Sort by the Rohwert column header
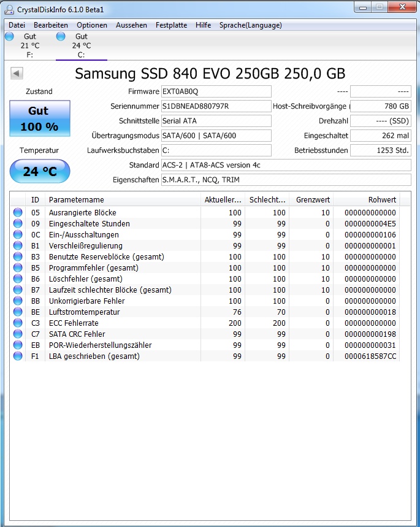Viewport: 420px width, 527px height. (367, 199)
